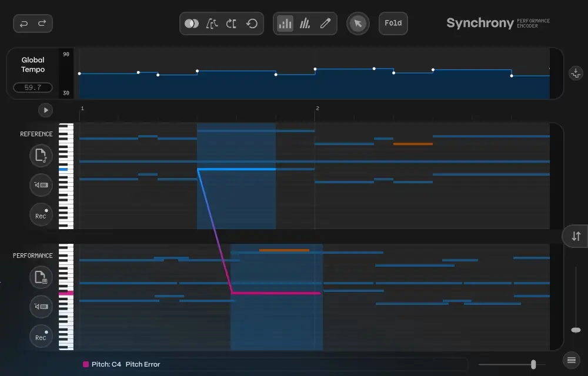Activate the pointer selection tool
This screenshot has height=376, width=588.
358,23
